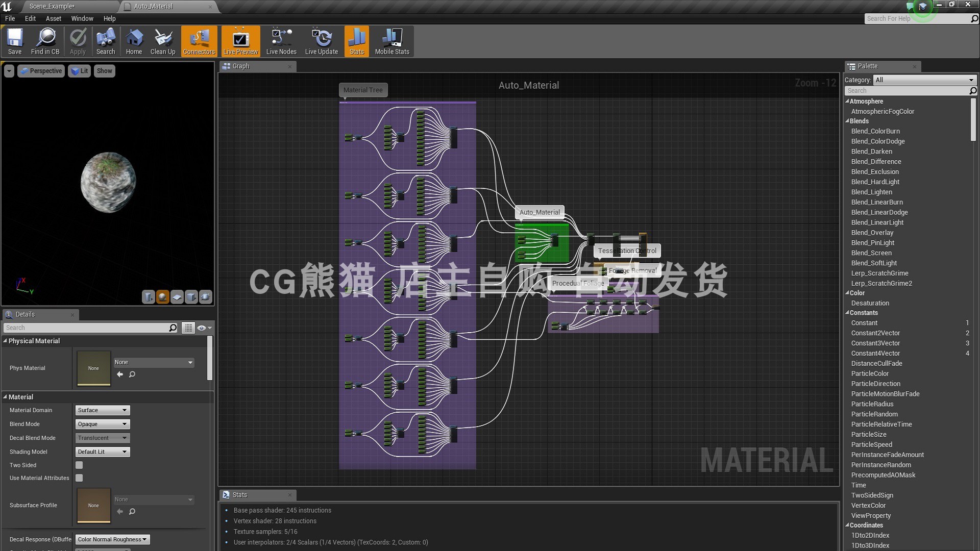Click the Phys Material thumbnail swatch

(x=93, y=368)
